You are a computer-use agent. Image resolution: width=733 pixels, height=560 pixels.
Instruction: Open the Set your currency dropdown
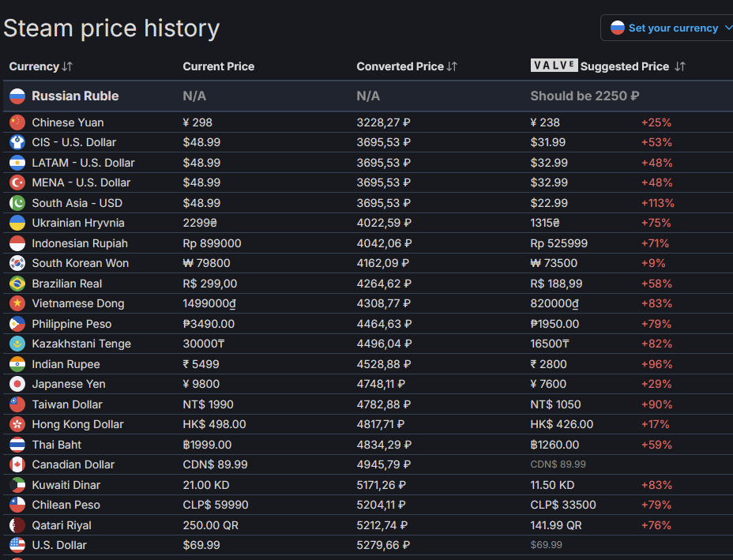click(668, 28)
